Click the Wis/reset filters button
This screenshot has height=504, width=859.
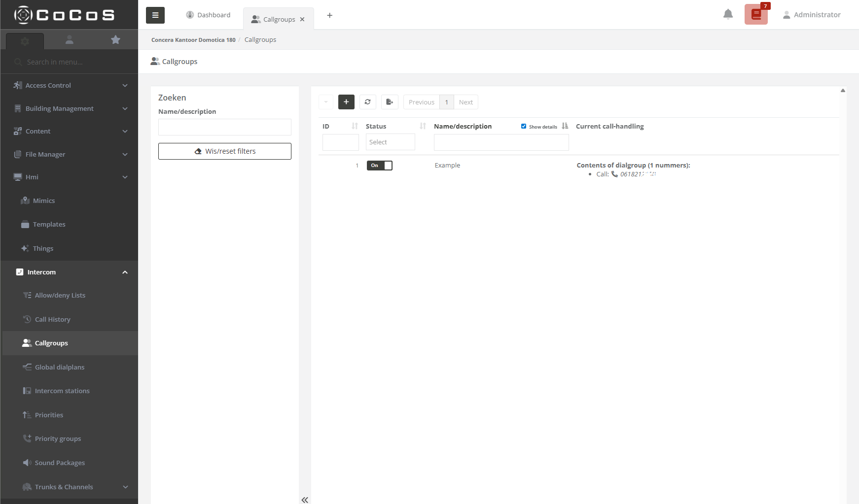point(224,151)
